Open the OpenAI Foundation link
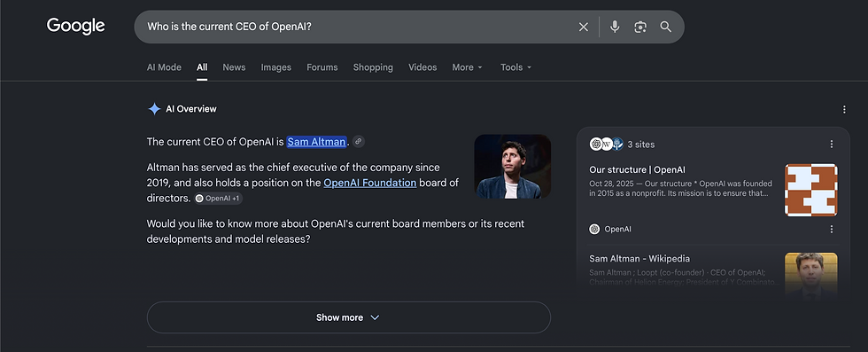The height and width of the screenshot is (352, 868). pos(370,183)
